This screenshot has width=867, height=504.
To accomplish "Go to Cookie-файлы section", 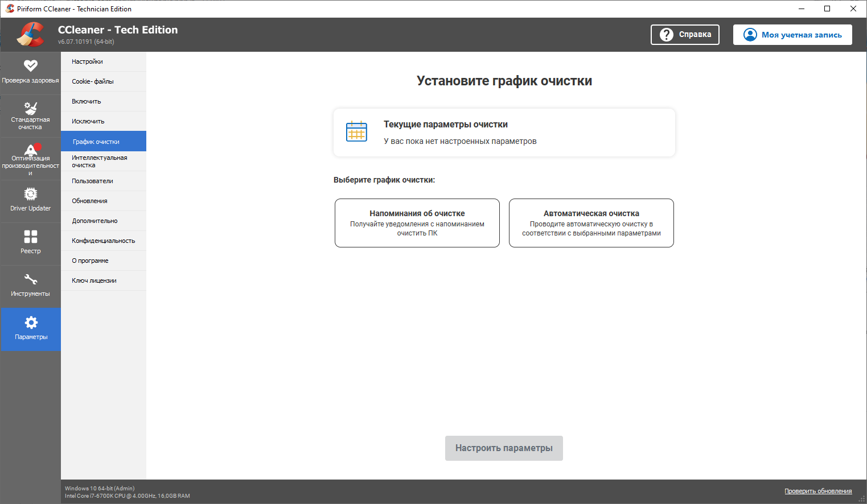I will coord(93,81).
